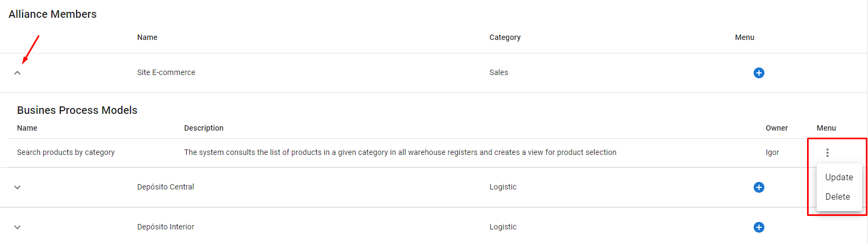
Task: Click the owner Igor cell
Action: pyautogui.click(x=772, y=152)
